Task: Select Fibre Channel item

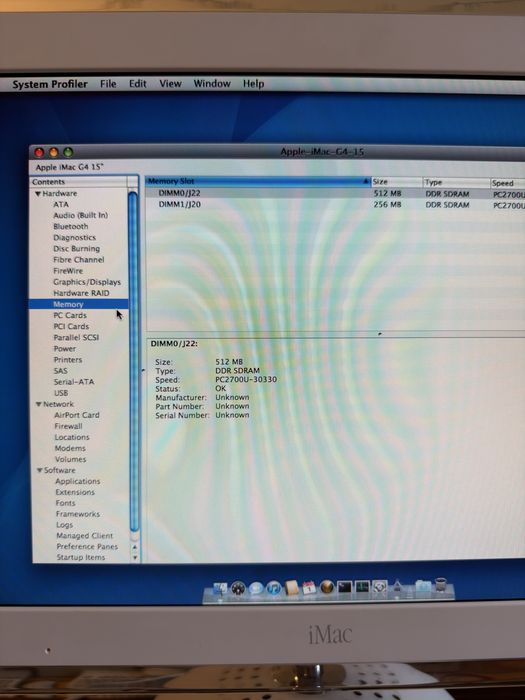Action: (79, 260)
